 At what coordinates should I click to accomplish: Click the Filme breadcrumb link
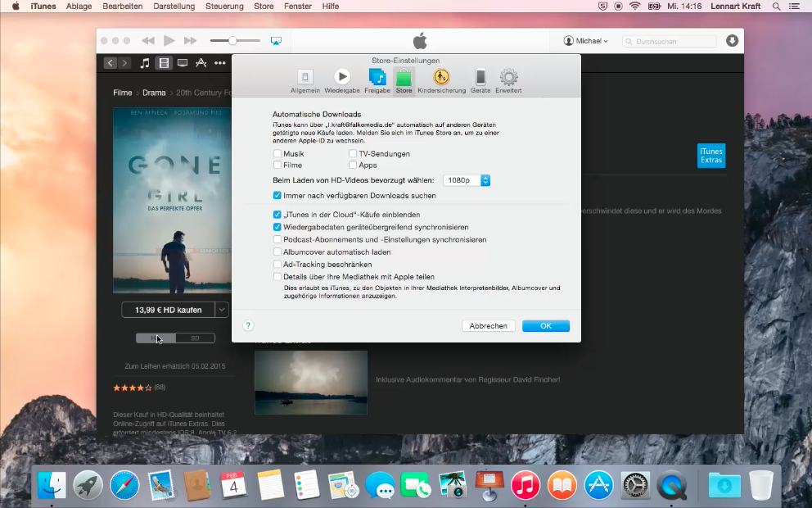coord(123,93)
